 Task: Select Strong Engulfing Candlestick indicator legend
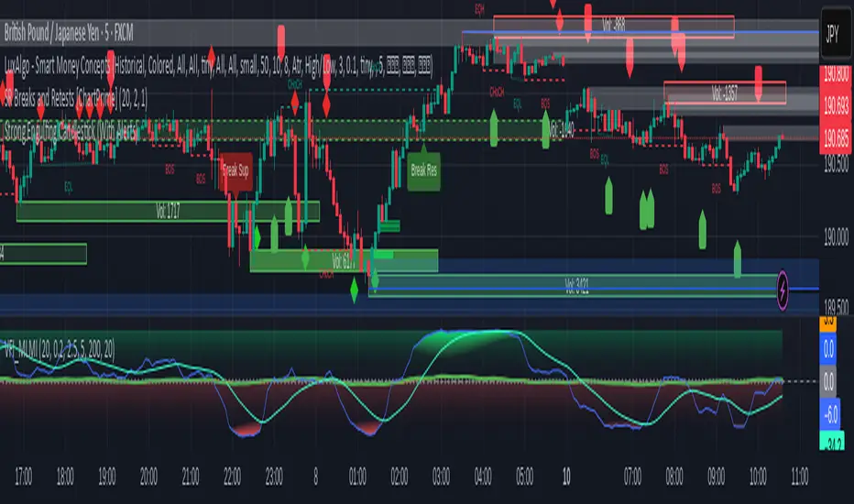[x=71, y=131]
